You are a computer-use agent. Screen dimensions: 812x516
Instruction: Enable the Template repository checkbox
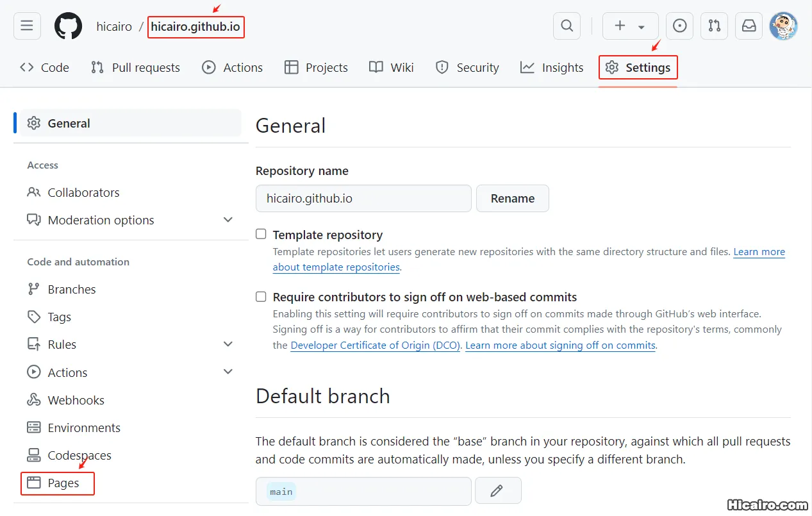click(x=261, y=234)
